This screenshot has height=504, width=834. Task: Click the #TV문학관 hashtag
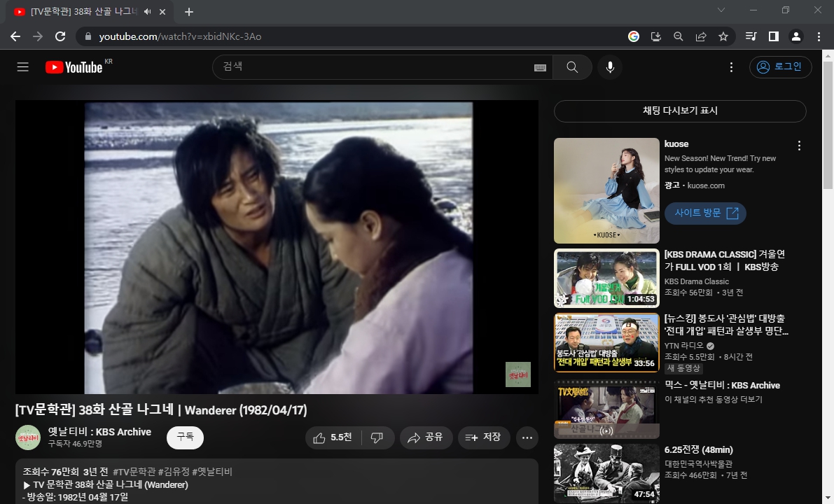point(134,472)
